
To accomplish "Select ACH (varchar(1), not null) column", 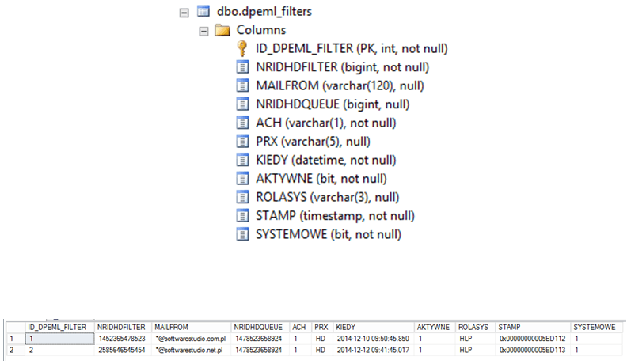I will [326, 123].
